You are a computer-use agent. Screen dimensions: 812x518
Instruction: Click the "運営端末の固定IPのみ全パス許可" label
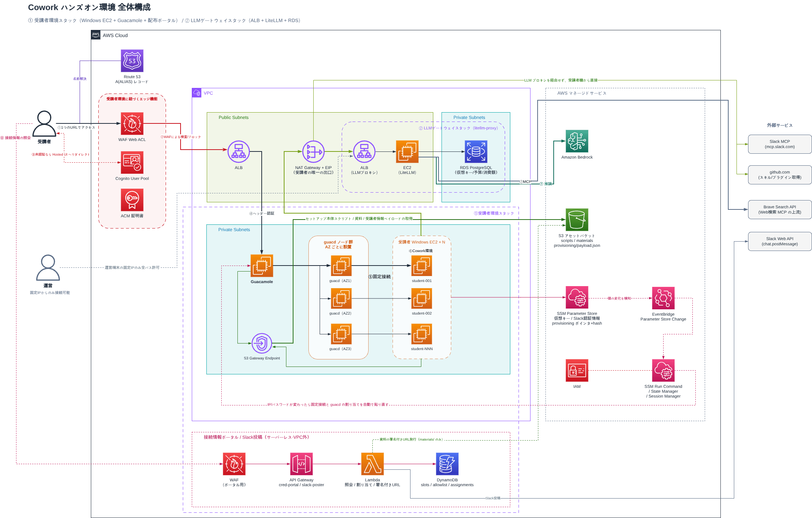coord(132,268)
